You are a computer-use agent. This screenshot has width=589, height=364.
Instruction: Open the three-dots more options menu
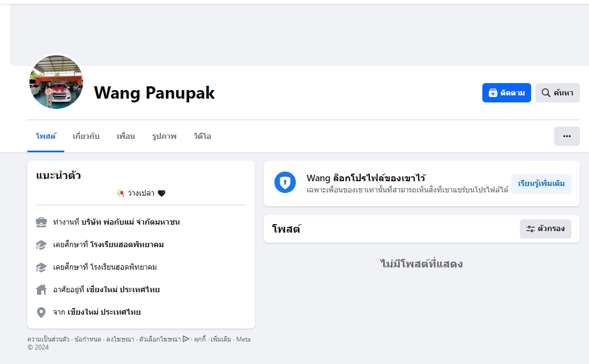[566, 136]
